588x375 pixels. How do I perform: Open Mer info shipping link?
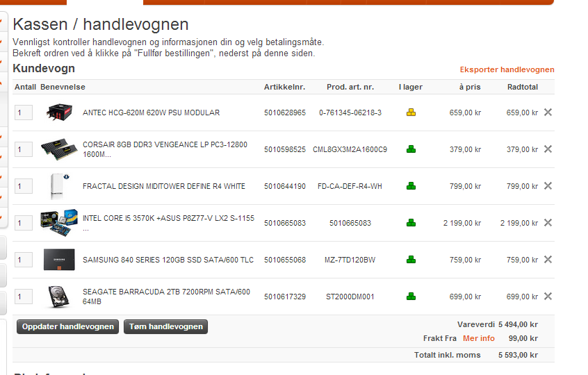pyautogui.click(x=478, y=338)
